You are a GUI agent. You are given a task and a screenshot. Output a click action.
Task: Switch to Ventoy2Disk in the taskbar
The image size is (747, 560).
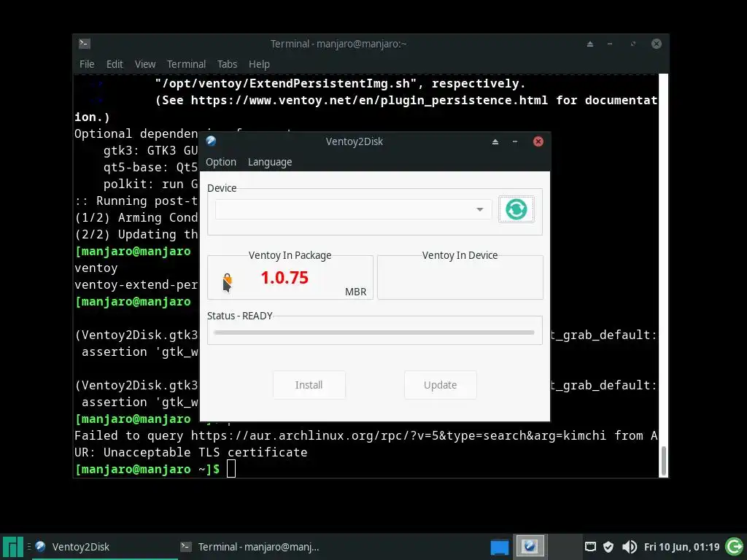[x=104, y=547]
